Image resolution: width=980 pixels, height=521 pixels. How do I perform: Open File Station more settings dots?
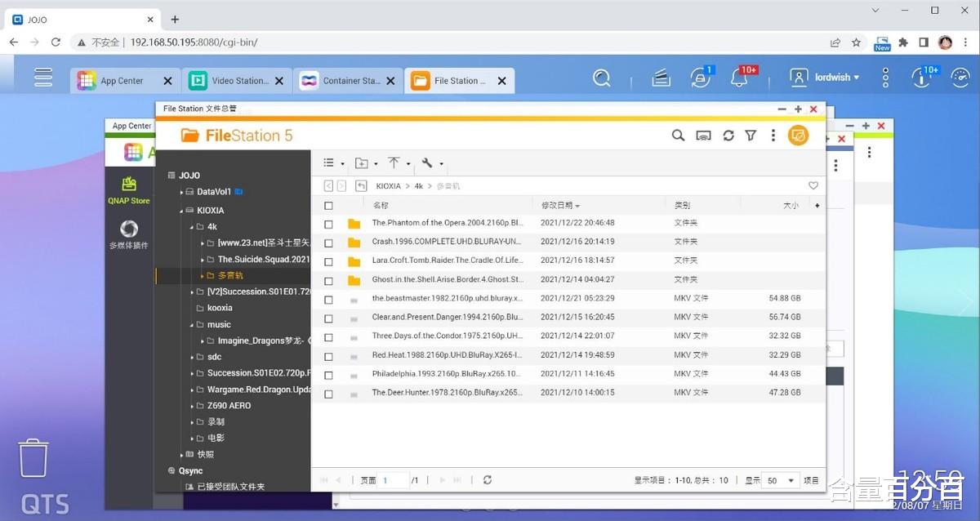click(x=773, y=136)
